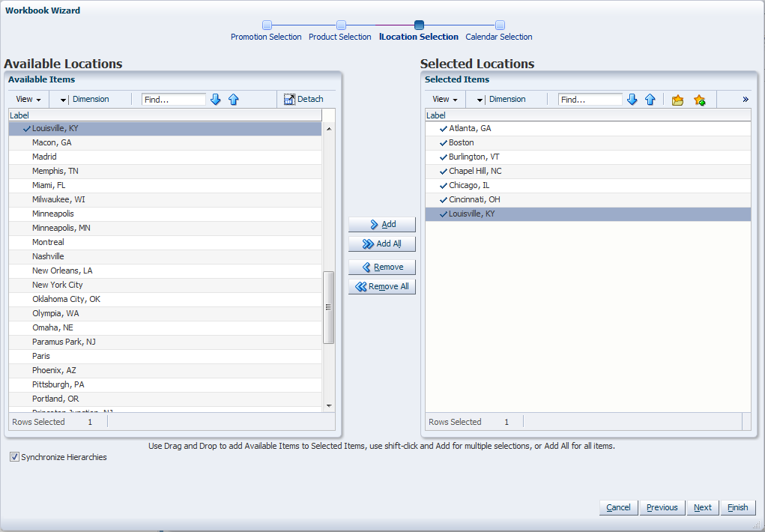This screenshot has width=765, height=532.
Task: Open the View menu in Selected Items
Action: tap(445, 99)
